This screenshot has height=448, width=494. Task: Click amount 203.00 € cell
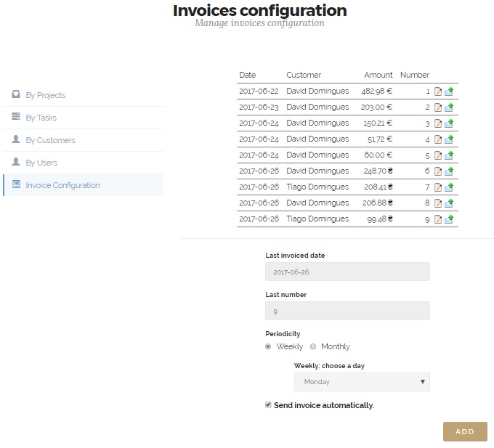377,107
